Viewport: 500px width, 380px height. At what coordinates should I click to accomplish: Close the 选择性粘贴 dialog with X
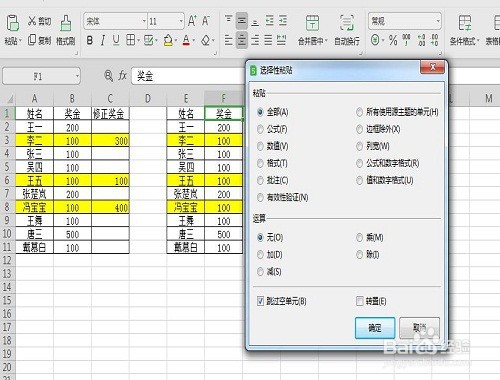432,67
